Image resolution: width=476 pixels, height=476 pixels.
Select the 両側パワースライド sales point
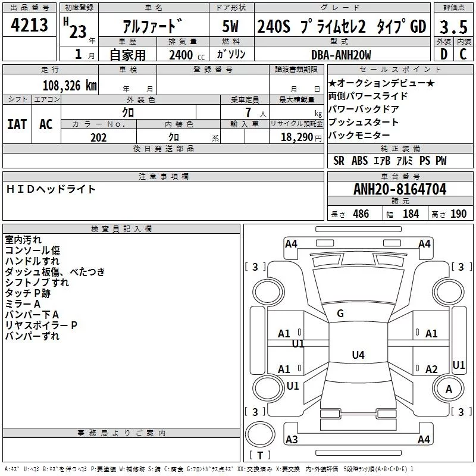point(368,96)
